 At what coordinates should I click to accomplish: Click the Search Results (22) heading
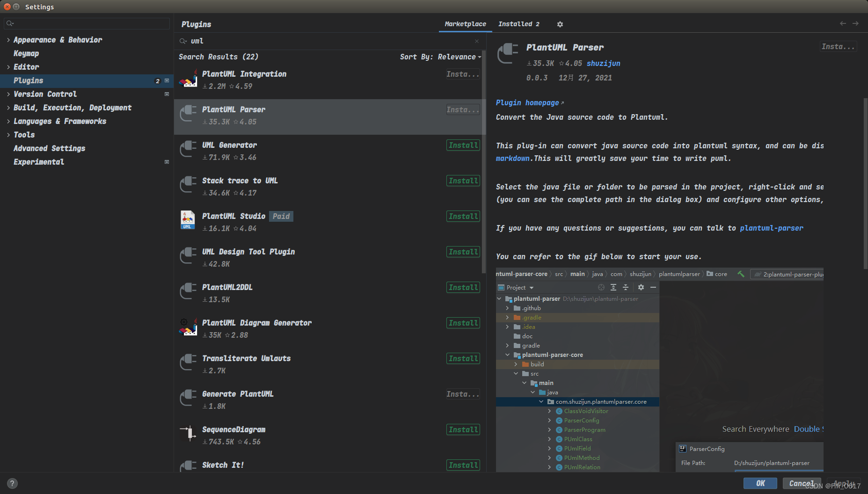click(x=219, y=57)
